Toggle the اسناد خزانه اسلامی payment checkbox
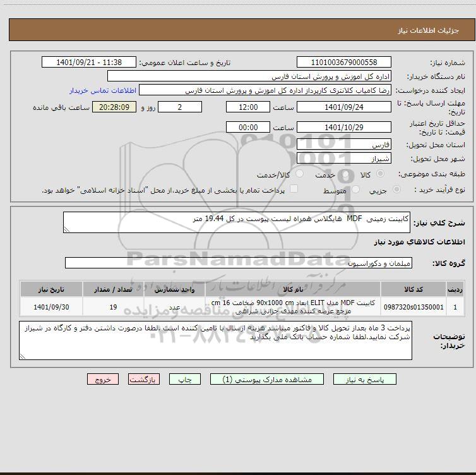The image size is (476, 475). tap(294, 189)
